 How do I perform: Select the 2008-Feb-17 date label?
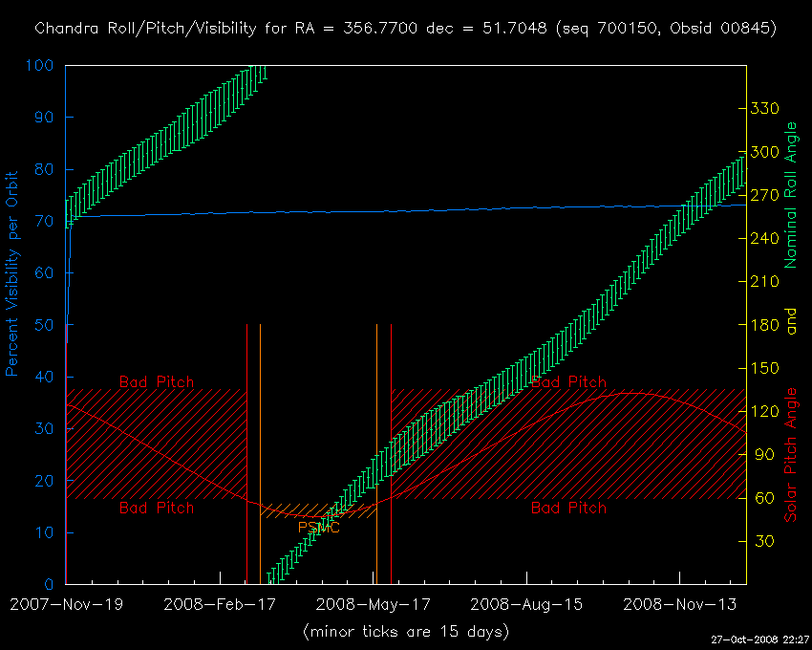[x=219, y=604]
